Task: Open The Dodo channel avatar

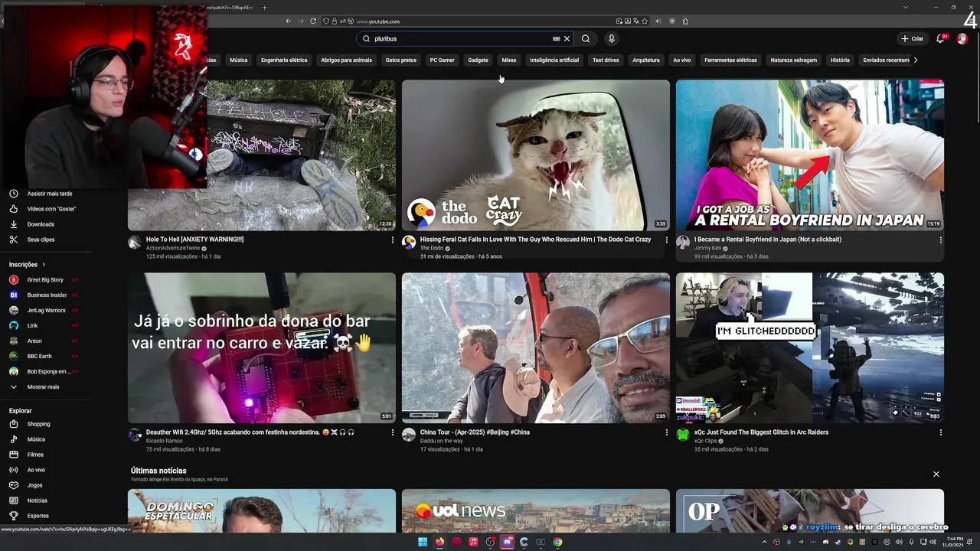Action: tap(409, 243)
